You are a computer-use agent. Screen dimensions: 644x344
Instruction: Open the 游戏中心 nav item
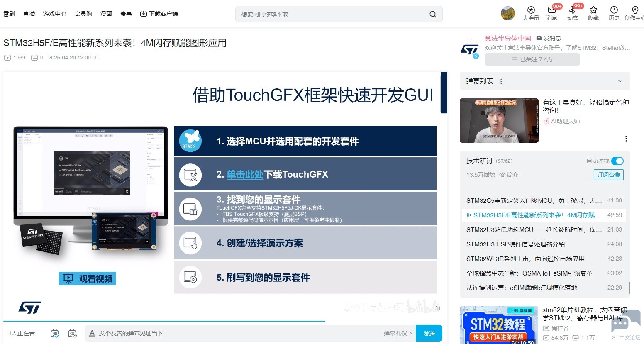(x=55, y=14)
